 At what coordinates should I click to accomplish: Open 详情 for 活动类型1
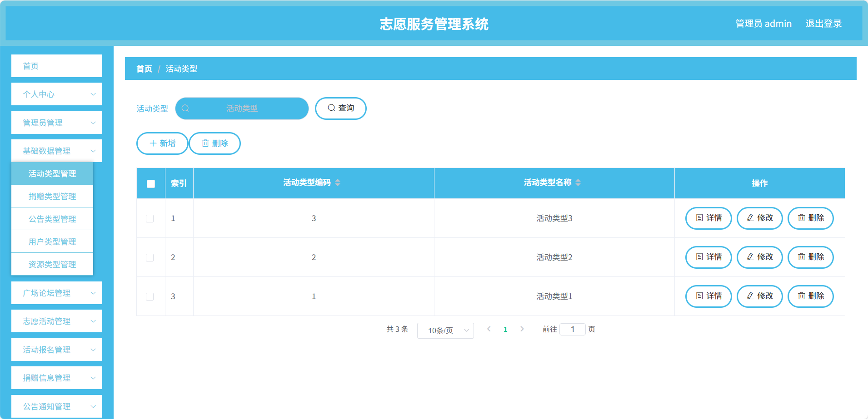(708, 296)
